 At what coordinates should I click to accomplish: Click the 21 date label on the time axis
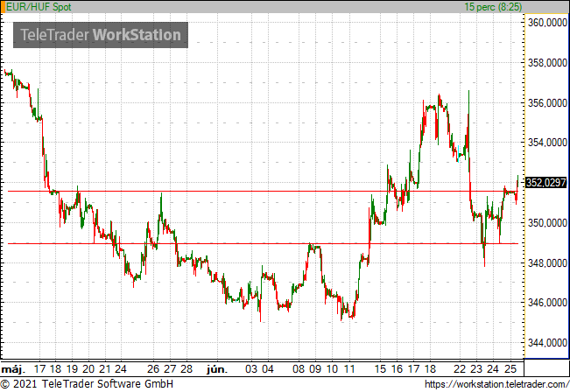click(105, 369)
